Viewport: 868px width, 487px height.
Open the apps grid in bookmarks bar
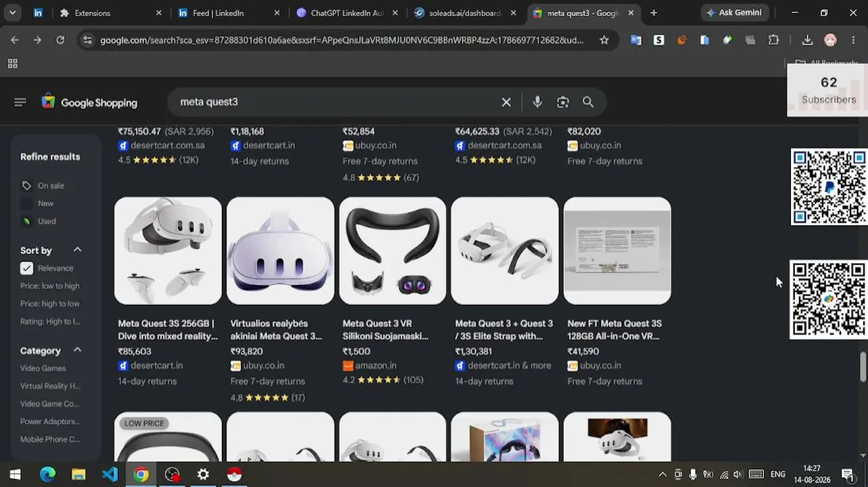[12, 64]
